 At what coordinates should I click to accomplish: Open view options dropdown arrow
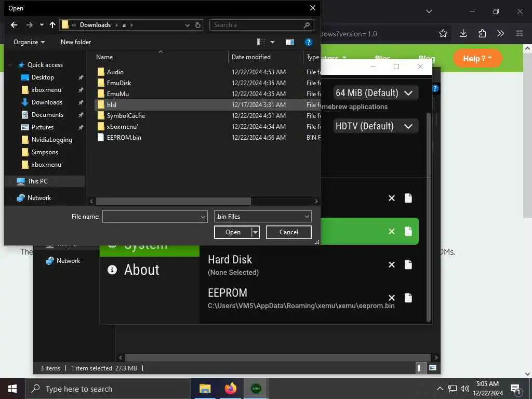272,42
